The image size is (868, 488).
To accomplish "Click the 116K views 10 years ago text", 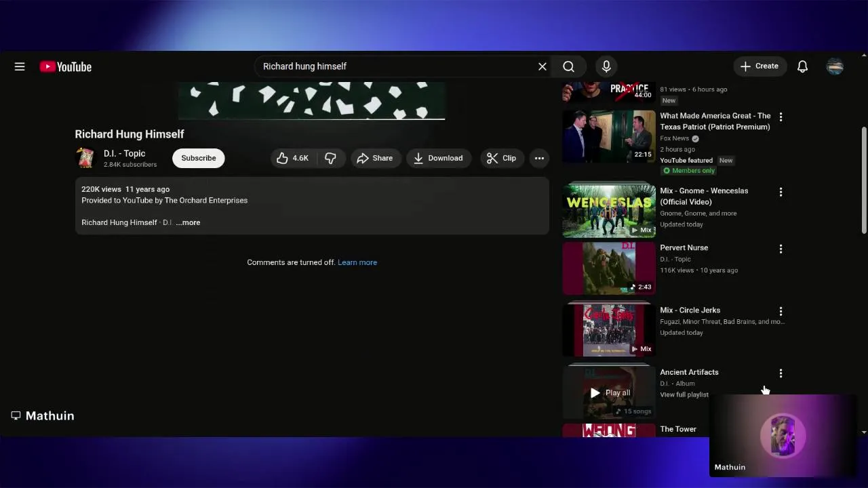I will pyautogui.click(x=698, y=270).
